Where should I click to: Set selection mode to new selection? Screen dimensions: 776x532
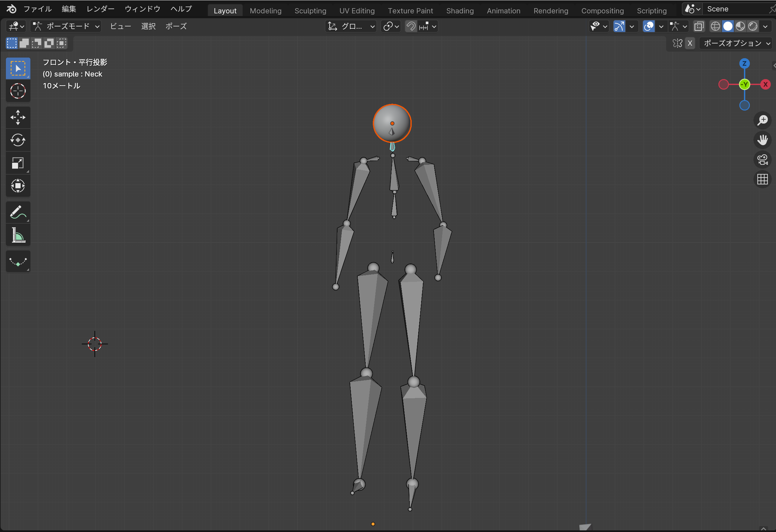point(12,43)
